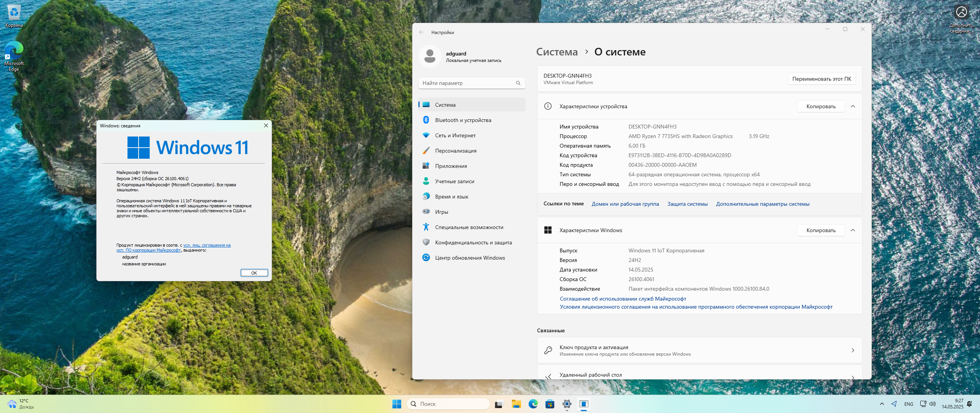This screenshot has height=413, width=980.
Task: Select Система in the Settings sidebar
Action: [472, 105]
